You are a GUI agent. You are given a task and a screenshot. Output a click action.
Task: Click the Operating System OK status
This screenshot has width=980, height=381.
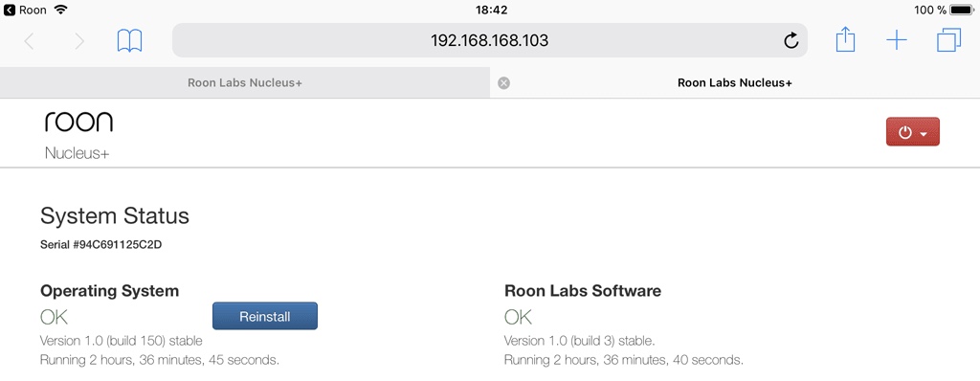point(54,317)
